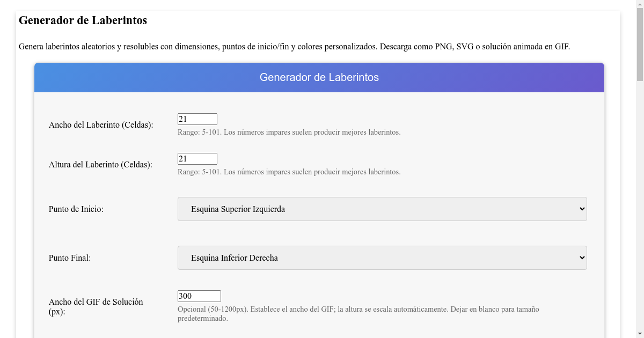Select the Ancho del Laberinto input field
This screenshot has width=644, height=338.
click(197, 119)
